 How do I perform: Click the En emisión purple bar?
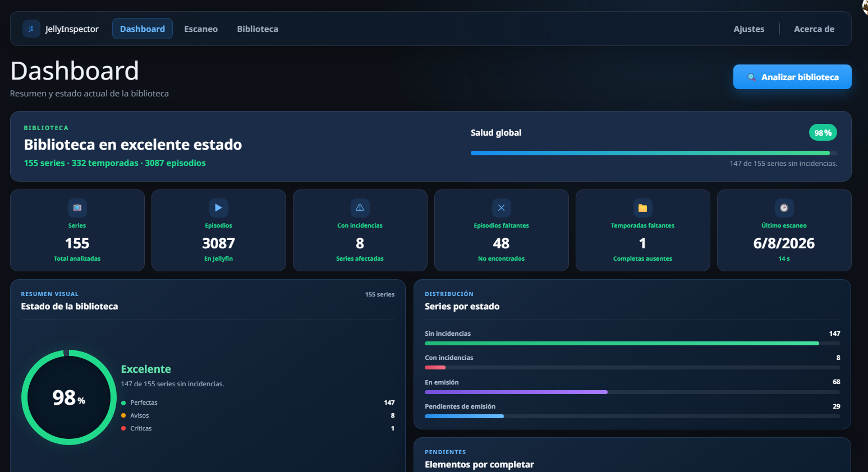632,392
